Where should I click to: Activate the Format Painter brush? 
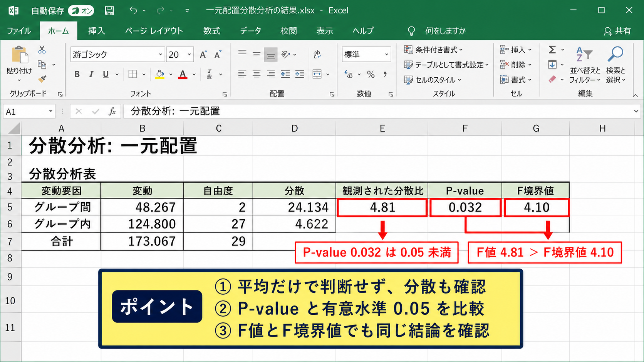42,79
